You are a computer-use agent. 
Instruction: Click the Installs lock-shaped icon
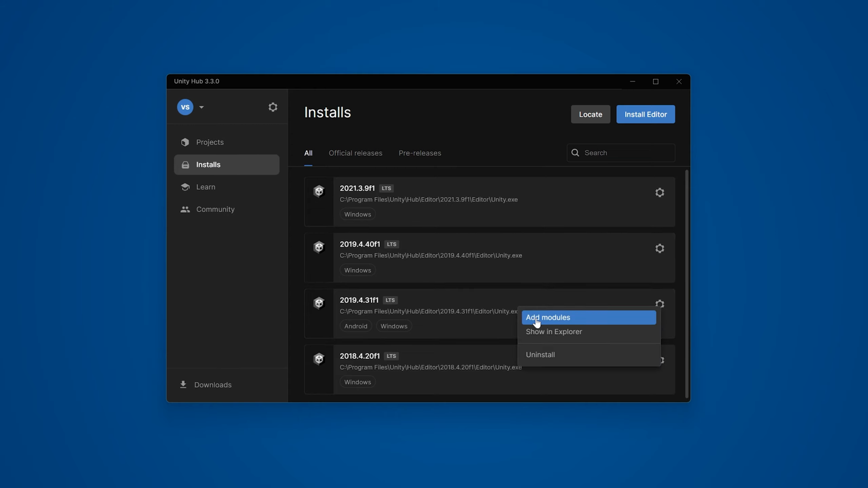tap(185, 165)
